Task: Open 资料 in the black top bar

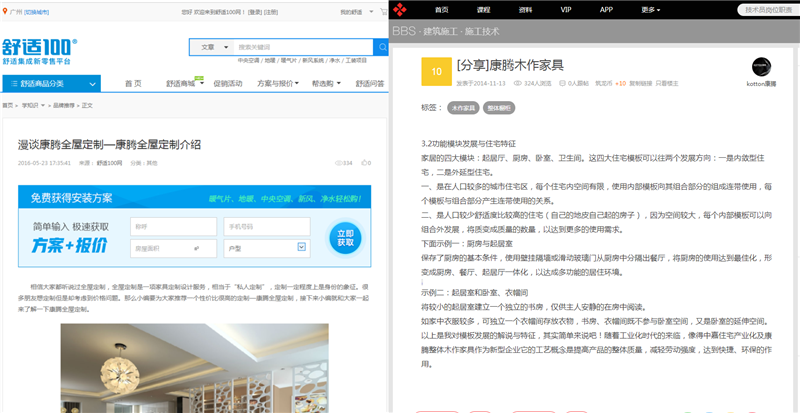Action: tap(526, 10)
